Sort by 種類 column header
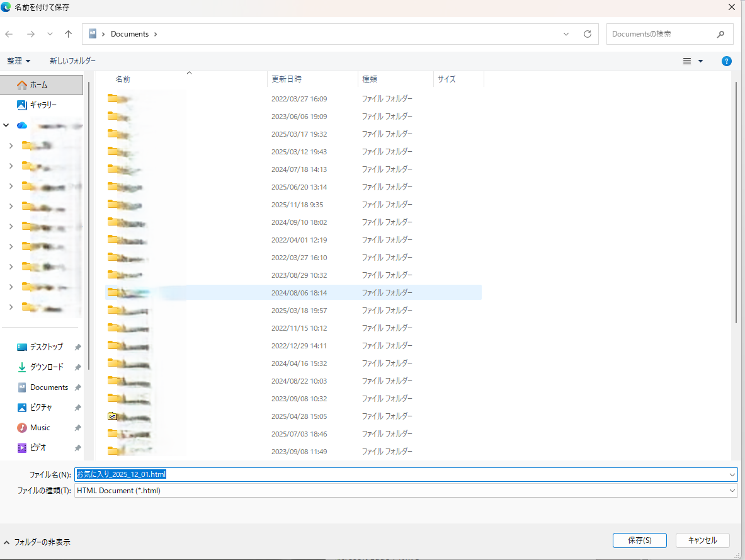 click(x=369, y=79)
